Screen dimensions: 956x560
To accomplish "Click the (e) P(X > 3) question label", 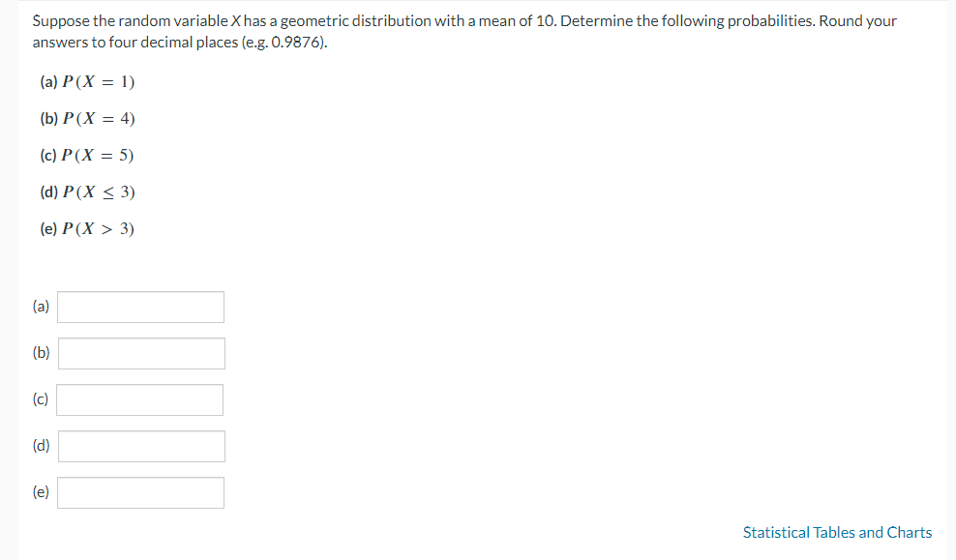I will [x=87, y=229].
